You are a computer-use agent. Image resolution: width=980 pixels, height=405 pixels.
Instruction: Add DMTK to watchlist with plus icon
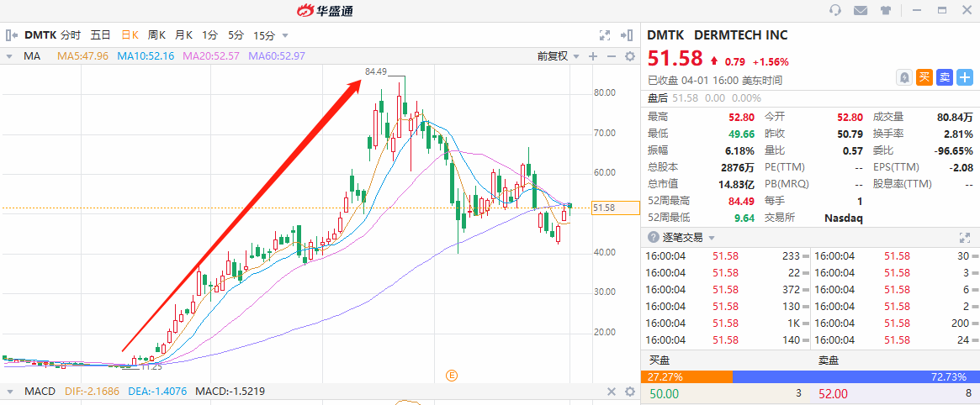click(965, 77)
